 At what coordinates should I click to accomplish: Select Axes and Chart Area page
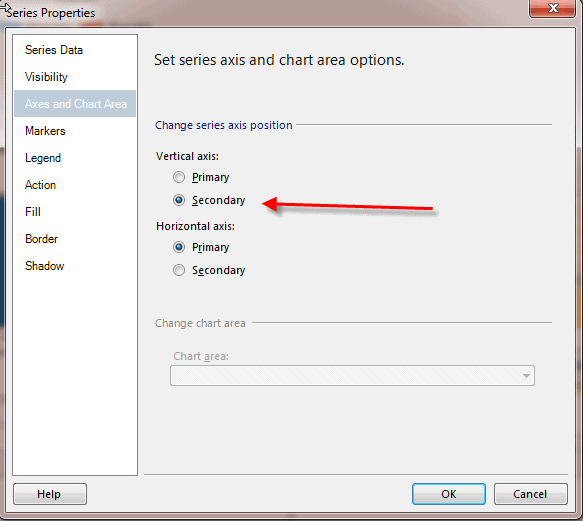75,103
